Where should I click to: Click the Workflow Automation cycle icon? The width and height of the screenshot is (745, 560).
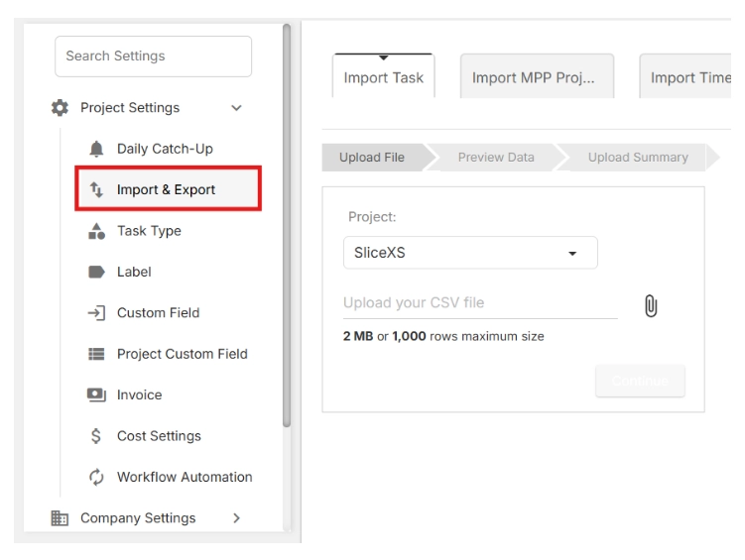97,477
